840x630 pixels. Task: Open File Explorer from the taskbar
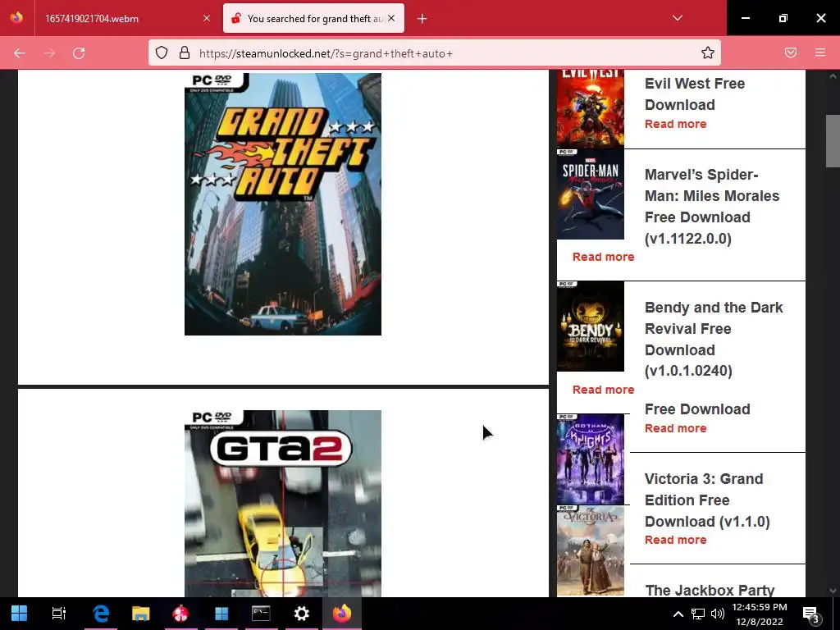(x=141, y=614)
